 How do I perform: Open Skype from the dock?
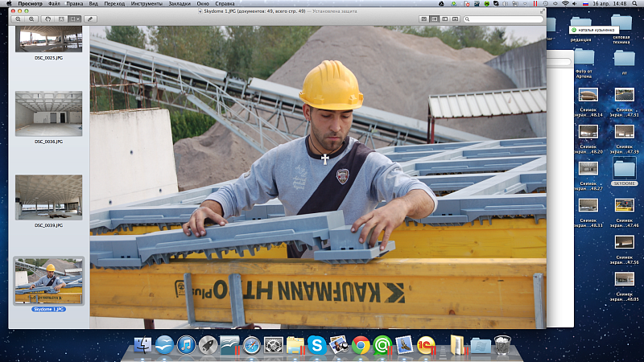[x=317, y=345]
